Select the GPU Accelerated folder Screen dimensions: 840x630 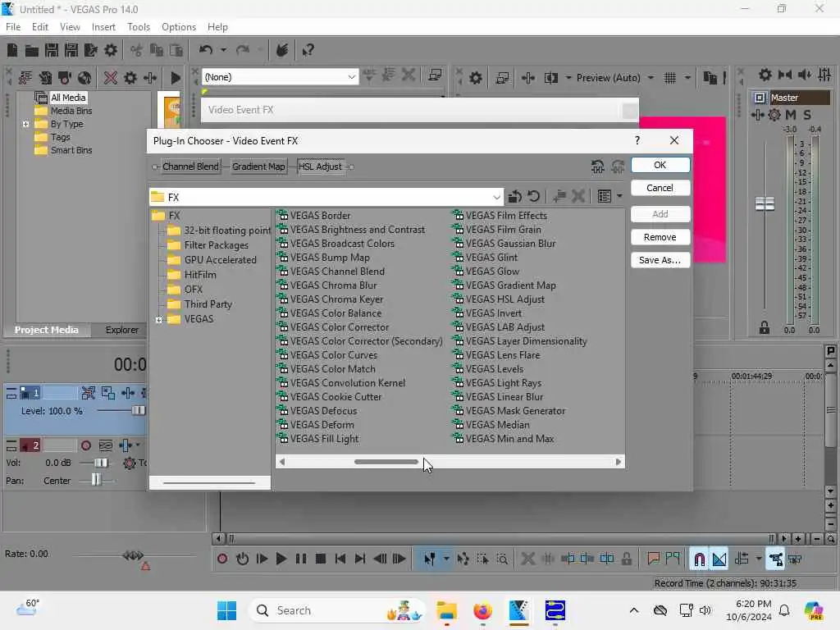(220, 260)
